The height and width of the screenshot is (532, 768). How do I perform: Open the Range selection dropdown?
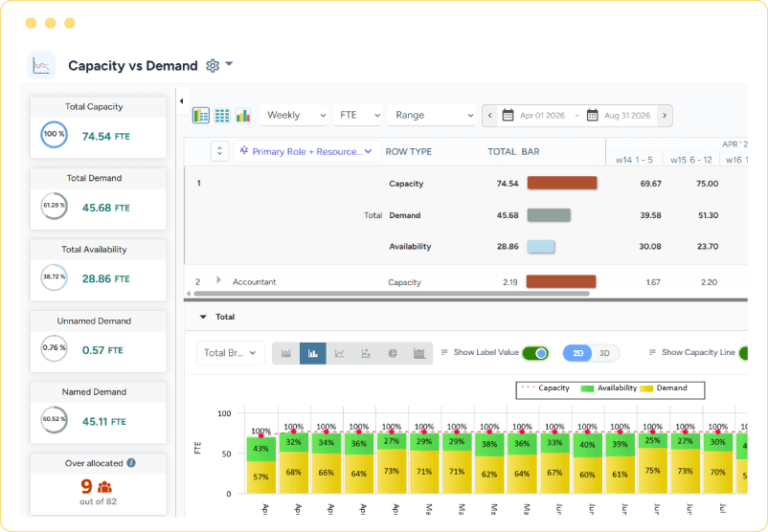click(432, 116)
